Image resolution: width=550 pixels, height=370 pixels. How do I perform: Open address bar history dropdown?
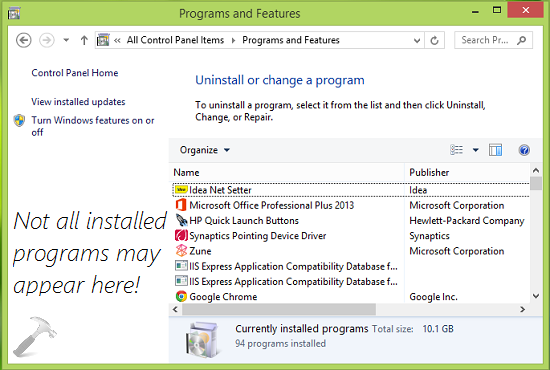417,41
